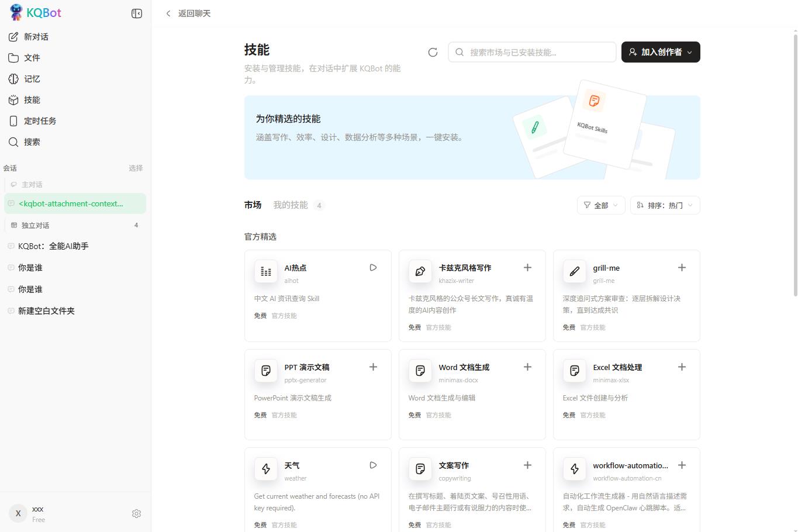Add the PPT 演示文稿 skill
The height and width of the screenshot is (532, 798).
pyautogui.click(x=373, y=367)
